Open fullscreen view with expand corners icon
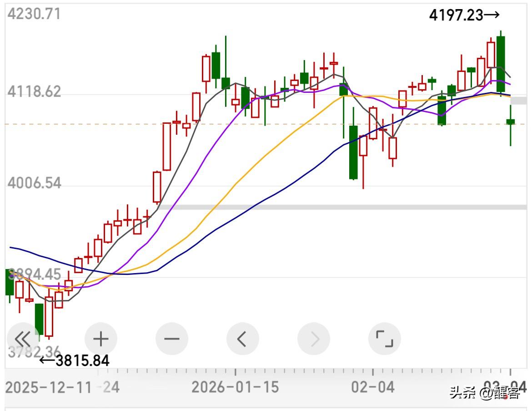The width and height of the screenshot is (532, 411). [x=384, y=339]
